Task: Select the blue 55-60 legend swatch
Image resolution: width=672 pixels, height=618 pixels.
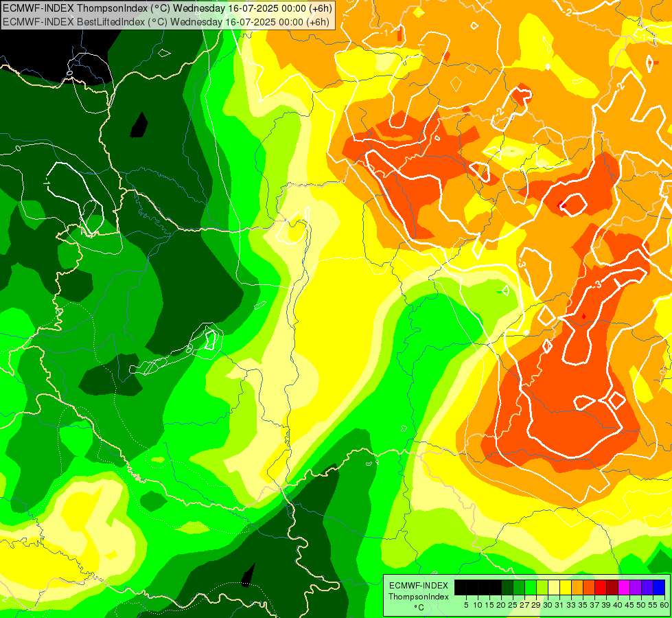Action: click(x=659, y=587)
